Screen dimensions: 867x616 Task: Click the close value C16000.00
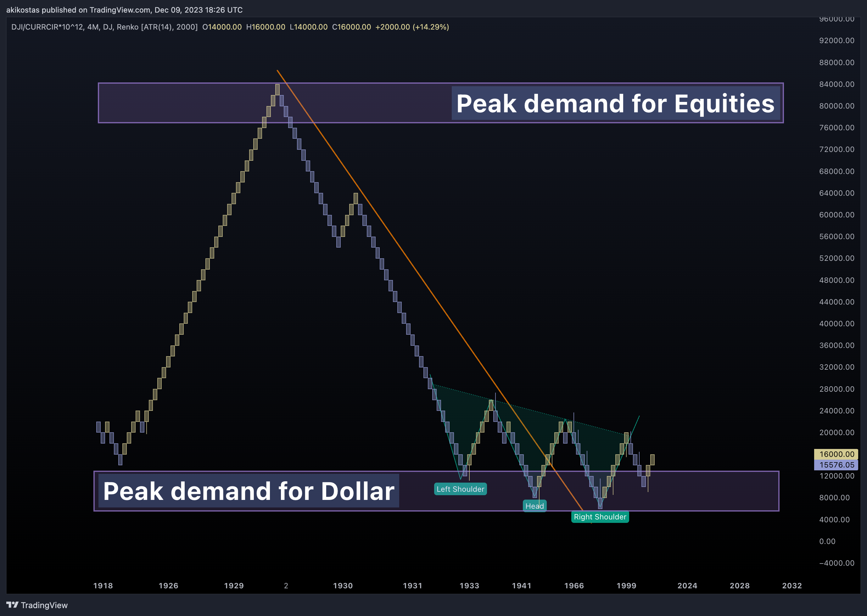click(x=352, y=27)
